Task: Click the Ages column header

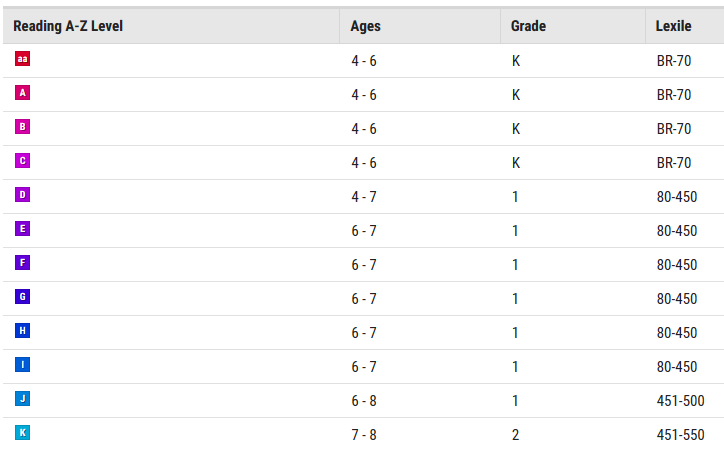Action: pyautogui.click(x=366, y=26)
